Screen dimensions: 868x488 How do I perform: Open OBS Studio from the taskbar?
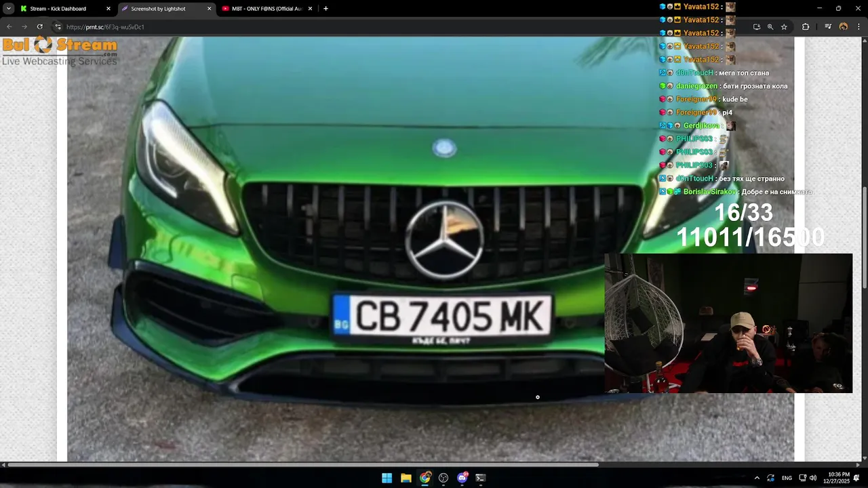click(443, 478)
